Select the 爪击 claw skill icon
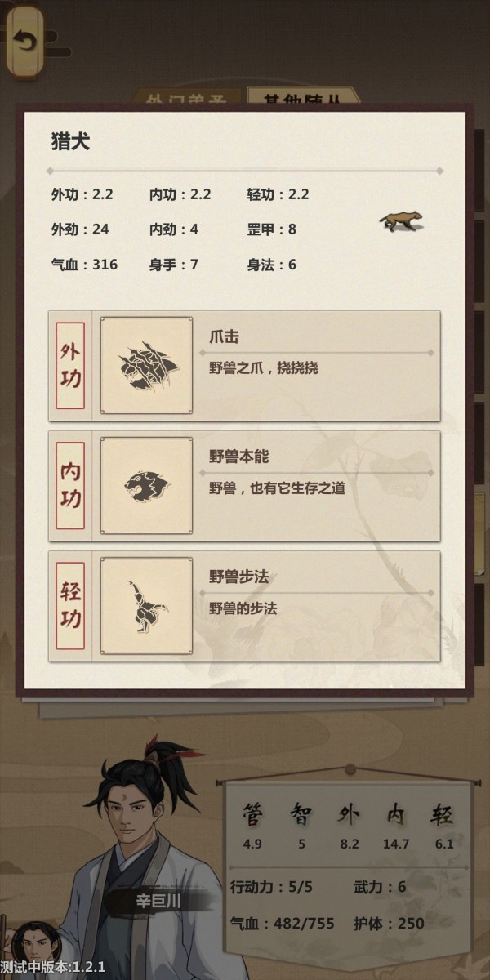490x980 pixels. (147, 365)
